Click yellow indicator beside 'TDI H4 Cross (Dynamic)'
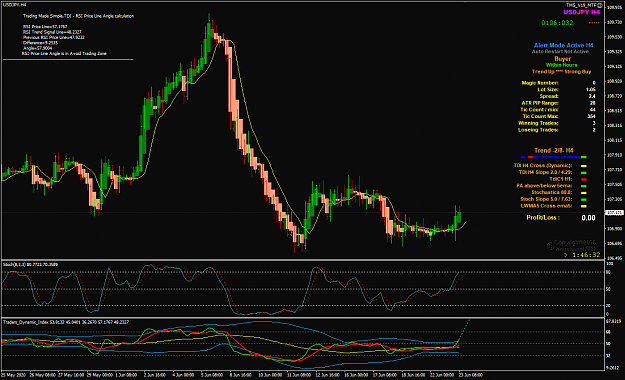This screenshot has height=380, width=625. point(584,166)
